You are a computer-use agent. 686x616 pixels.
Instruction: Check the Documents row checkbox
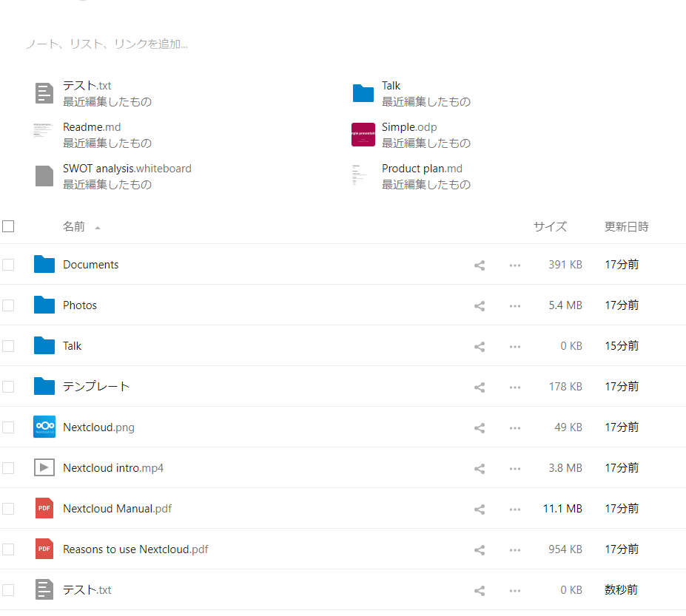pos(8,265)
